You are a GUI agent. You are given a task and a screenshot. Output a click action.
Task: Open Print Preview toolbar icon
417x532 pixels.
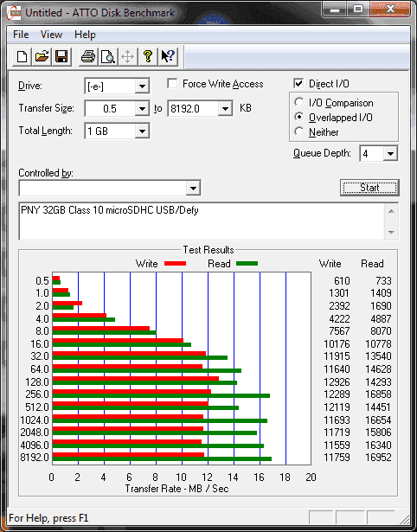[108, 56]
